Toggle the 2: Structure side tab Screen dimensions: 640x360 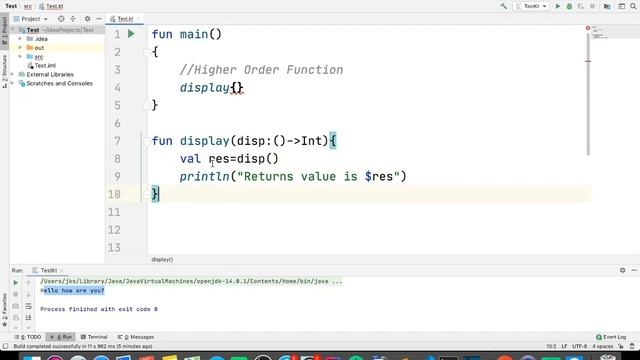[x=4, y=71]
